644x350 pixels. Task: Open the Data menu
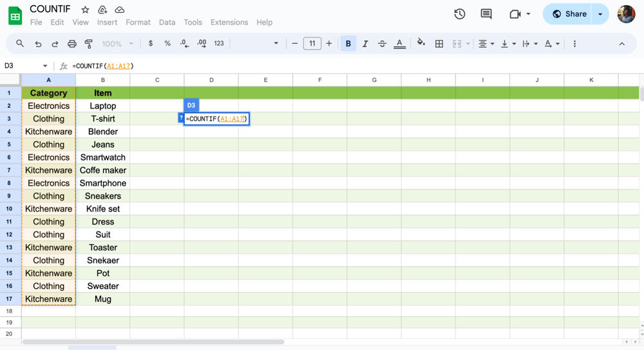click(167, 22)
